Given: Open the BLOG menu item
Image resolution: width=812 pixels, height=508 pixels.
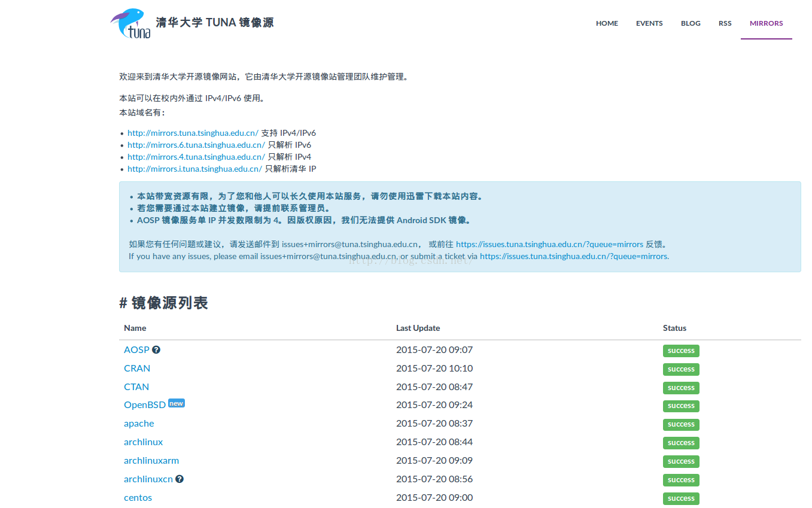Looking at the screenshot, I should click(691, 23).
